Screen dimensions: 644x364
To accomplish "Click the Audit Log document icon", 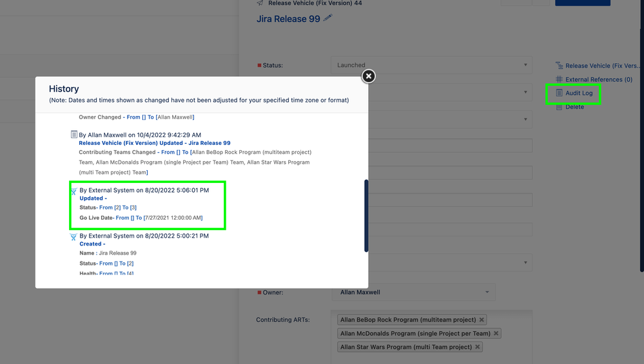I will (x=559, y=93).
